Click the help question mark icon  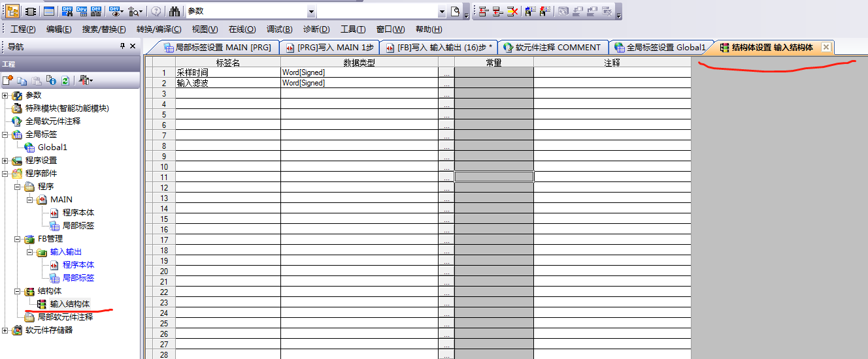pyautogui.click(x=156, y=12)
